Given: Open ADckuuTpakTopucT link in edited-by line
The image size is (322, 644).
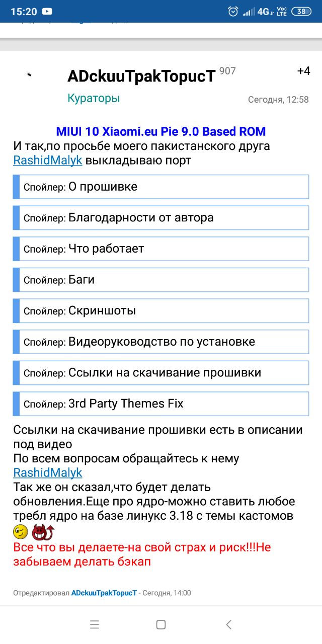Looking at the screenshot, I should (x=104, y=593).
